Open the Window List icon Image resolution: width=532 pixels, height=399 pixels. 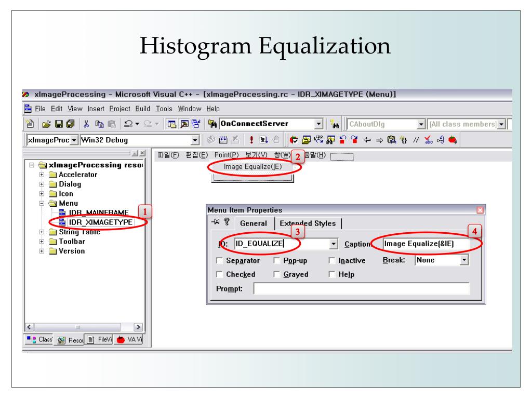(x=196, y=124)
